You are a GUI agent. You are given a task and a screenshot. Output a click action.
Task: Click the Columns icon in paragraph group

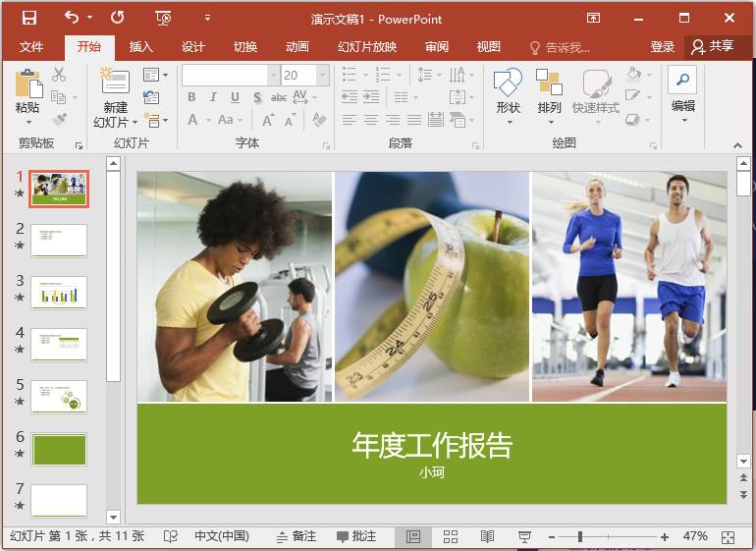click(402, 97)
